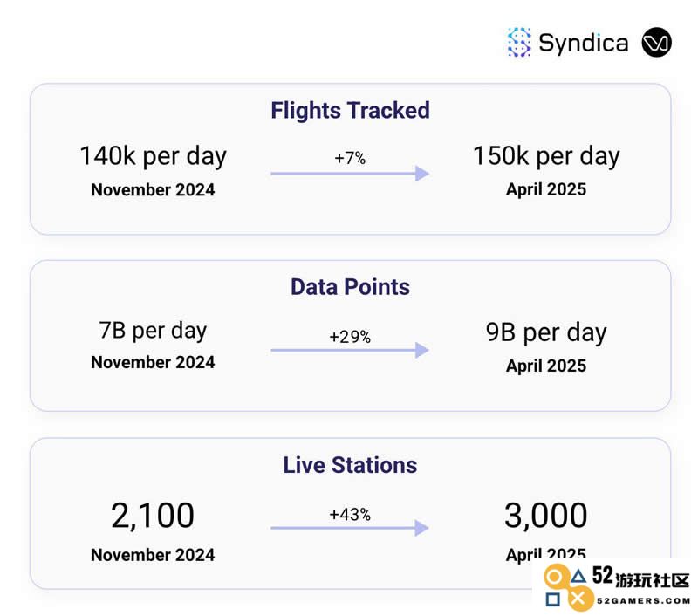Click the +29% growth label

click(x=350, y=337)
